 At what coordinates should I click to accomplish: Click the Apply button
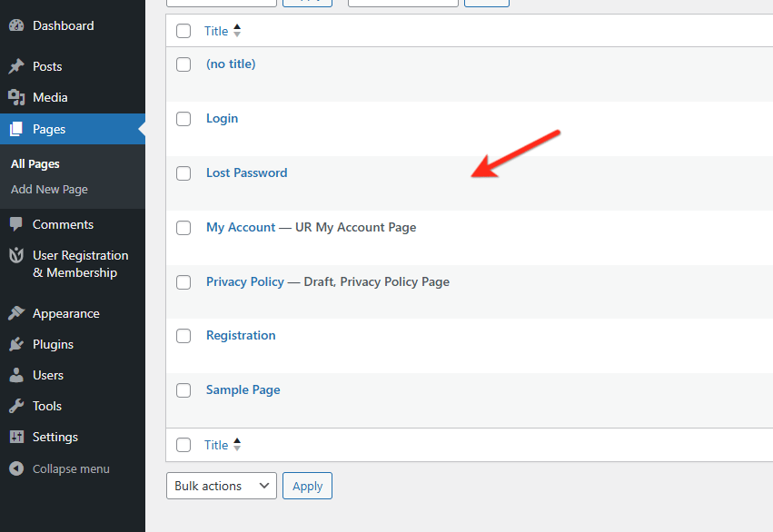pos(307,485)
